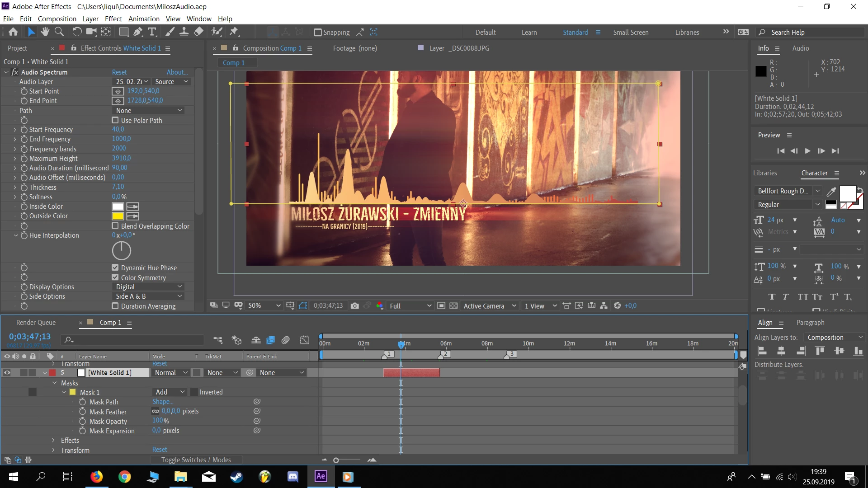Hide White Solid 1 layer eye
Image resolution: width=868 pixels, height=488 pixels.
pyautogui.click(x=7, y=373)
